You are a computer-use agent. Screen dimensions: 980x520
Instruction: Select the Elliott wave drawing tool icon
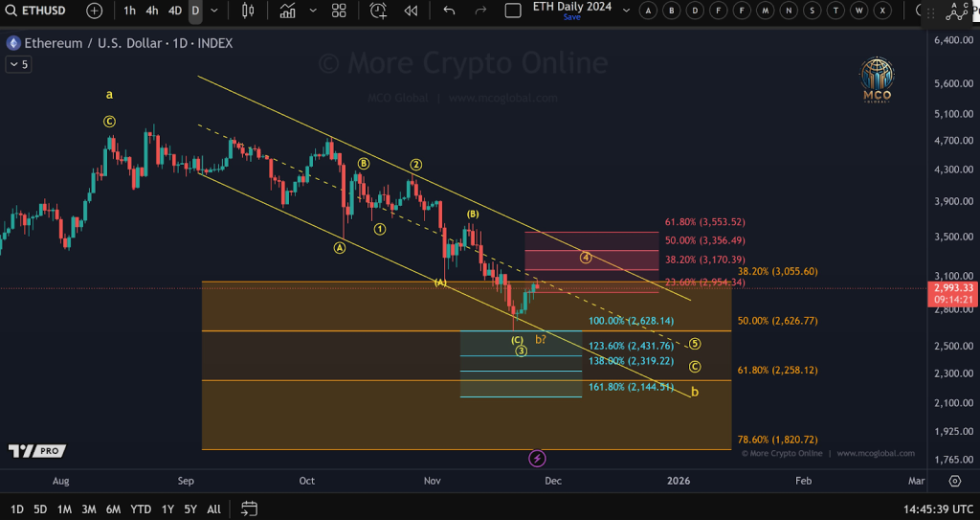(956, 11)
